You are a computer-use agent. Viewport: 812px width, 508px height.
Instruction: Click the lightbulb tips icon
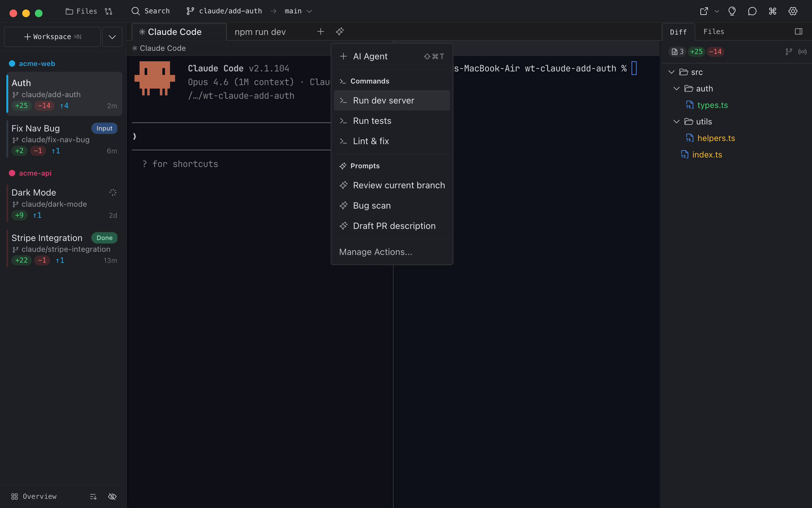click(732, 11)
